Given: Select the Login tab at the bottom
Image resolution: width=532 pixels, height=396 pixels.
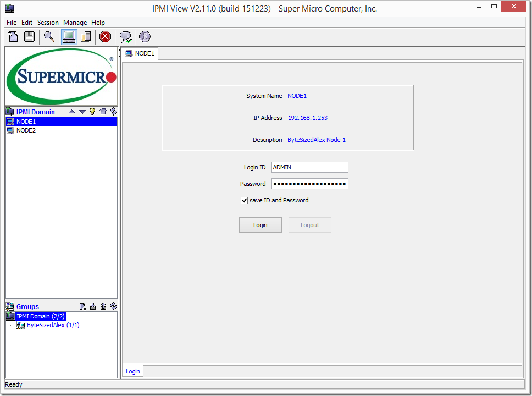Looking at the screenshot, I should click(132, 372).
